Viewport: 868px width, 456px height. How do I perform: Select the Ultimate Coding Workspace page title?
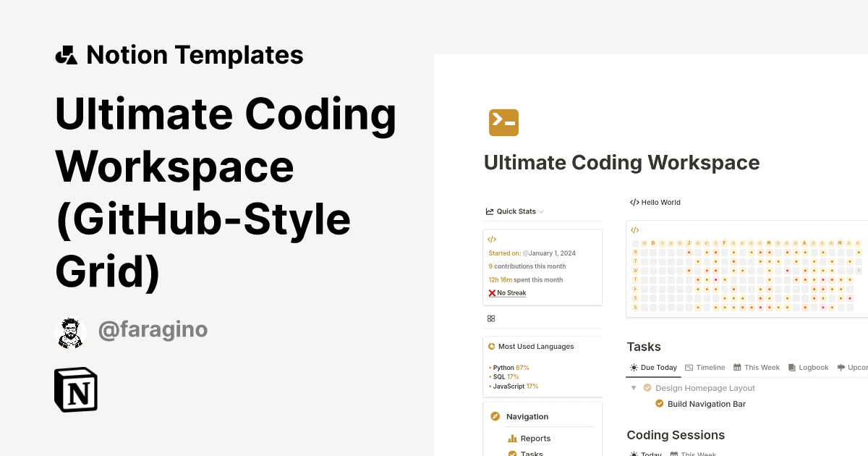click(622, 162)
